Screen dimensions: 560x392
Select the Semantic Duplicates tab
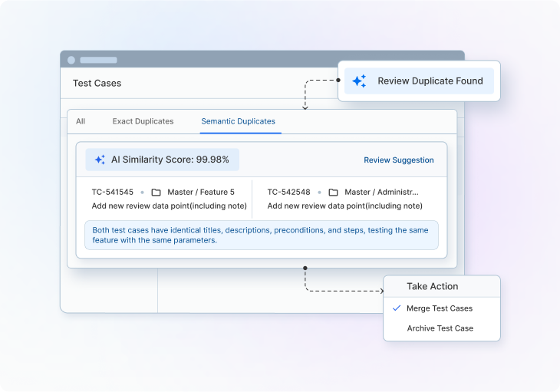pos(238,121)
